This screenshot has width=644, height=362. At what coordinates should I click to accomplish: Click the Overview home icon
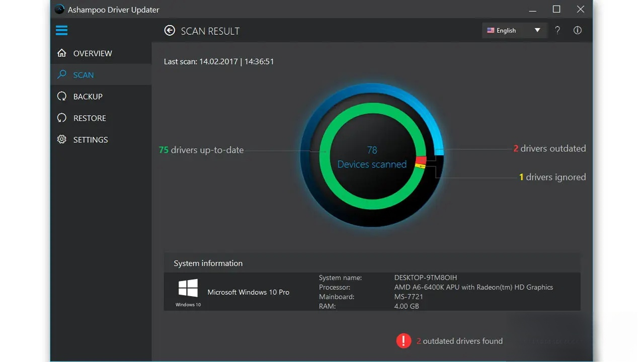[x=62, y=53]
